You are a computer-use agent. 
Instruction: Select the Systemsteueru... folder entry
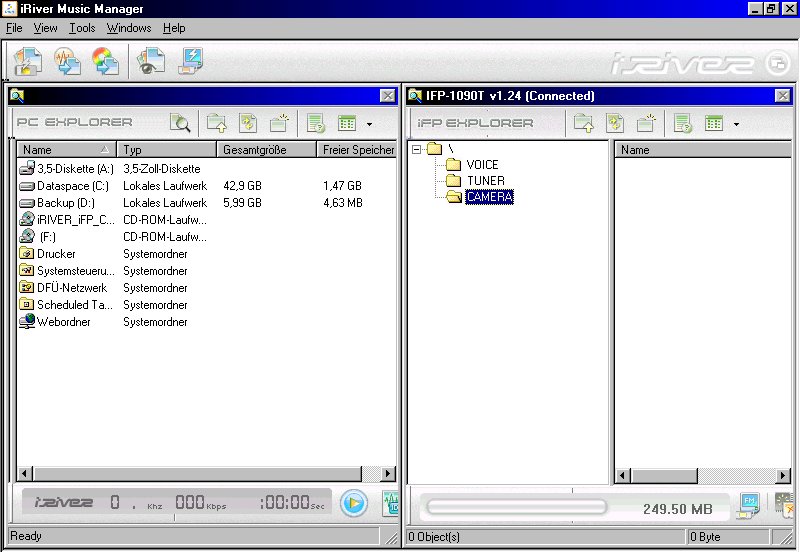pyautogui.click(x=66, y=271)
